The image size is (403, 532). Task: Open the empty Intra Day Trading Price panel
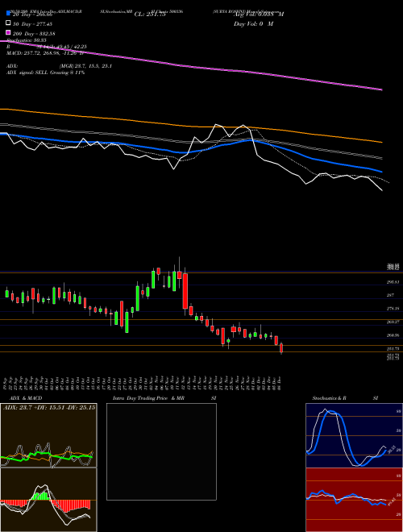pyautogui.click(x=161, y=451)
